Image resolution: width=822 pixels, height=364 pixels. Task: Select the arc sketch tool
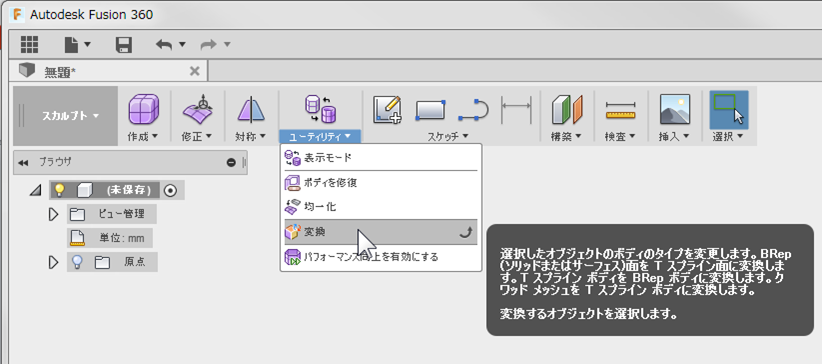pyautogui.click(x=473, y=110)
